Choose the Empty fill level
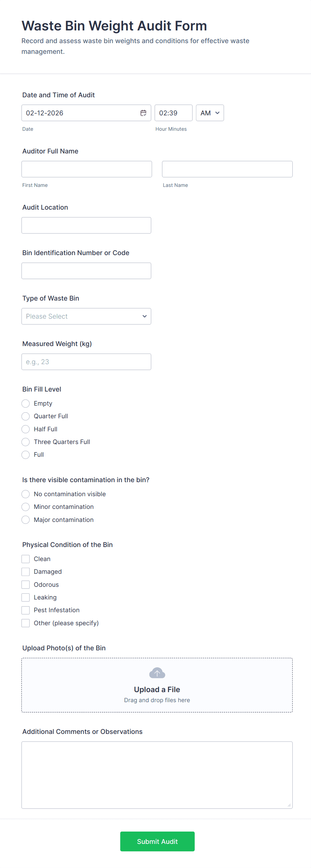The width and height of the screenshot is (311, 868). [x=26, y=403]
